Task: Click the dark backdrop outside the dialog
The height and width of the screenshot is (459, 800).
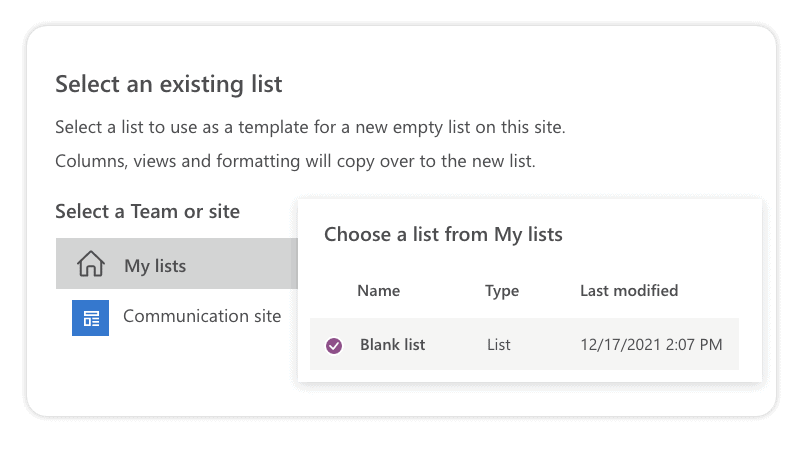Action: 400,440
